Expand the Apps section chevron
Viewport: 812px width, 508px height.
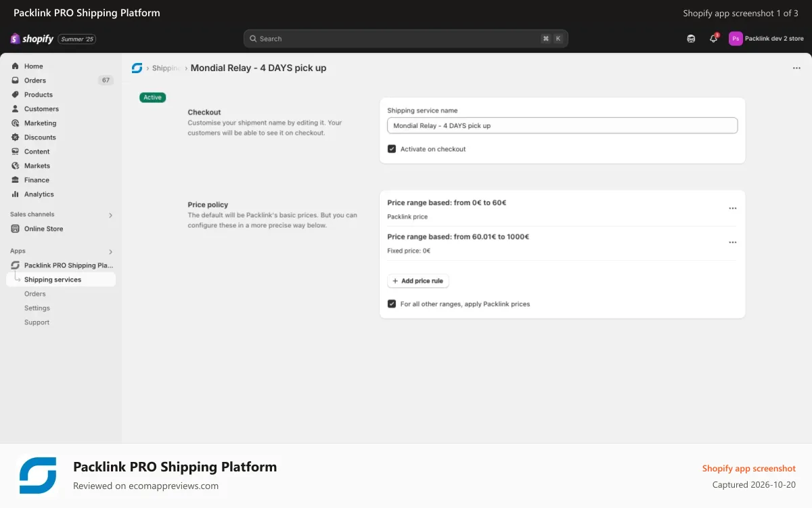click(110, 252)
